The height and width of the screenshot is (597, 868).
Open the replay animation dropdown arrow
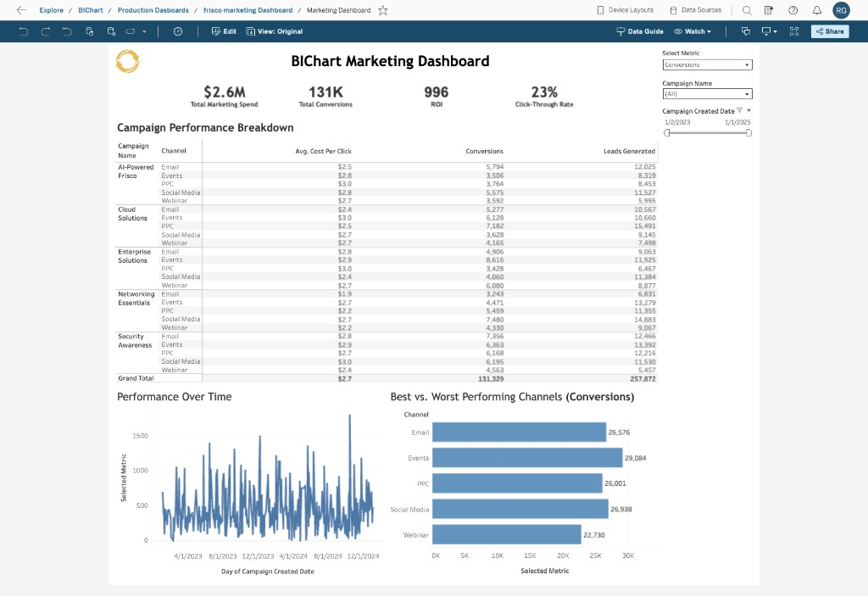(x=144, y=31)
